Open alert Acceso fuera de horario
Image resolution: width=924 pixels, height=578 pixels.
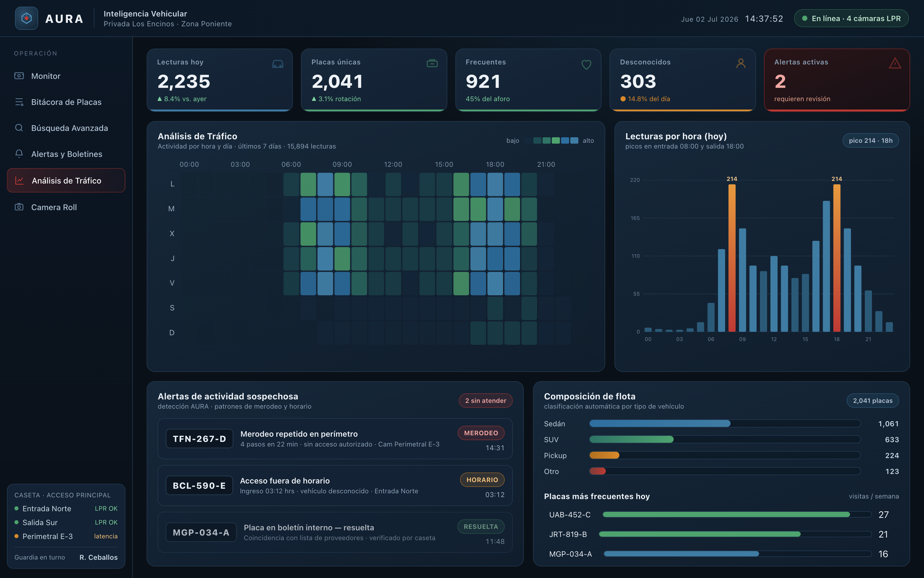tap(335, 485)
